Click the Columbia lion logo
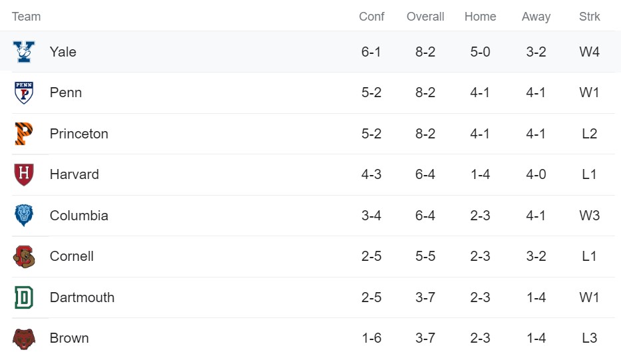The image size is (621, 364). pyautogui.click(x=24, y=216)
